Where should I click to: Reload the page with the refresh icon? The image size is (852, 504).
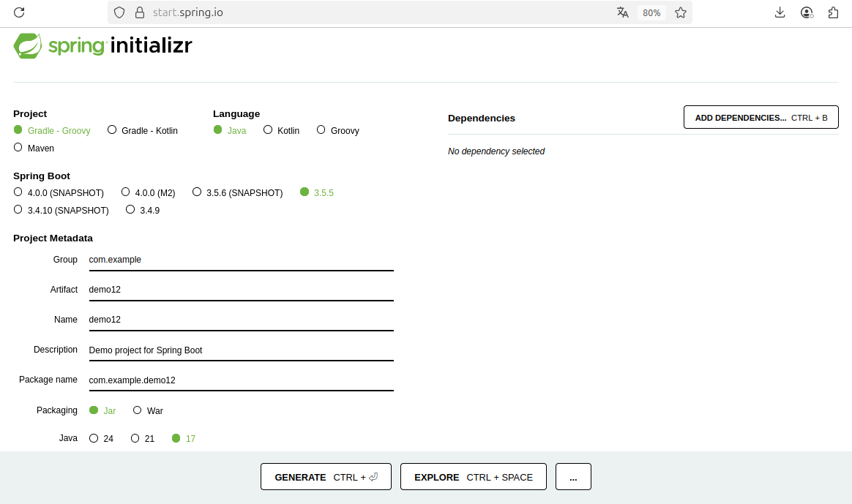(x=19, y=12)
